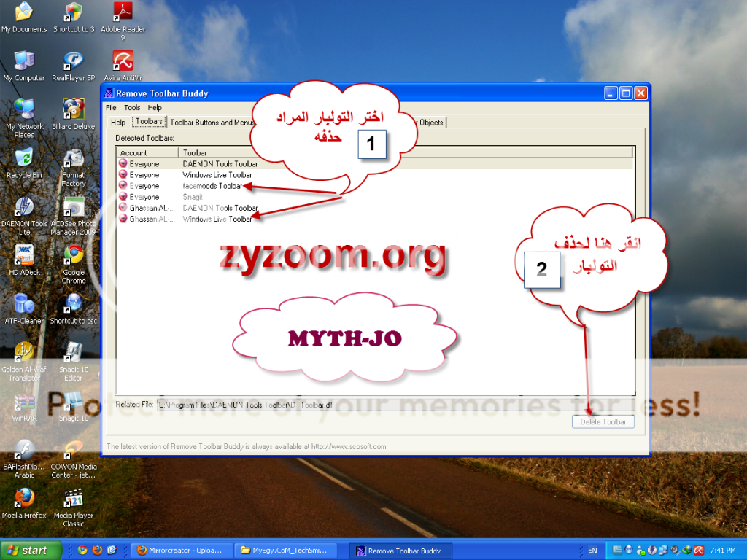Select the Everyone DAEMON Tools Toolbar row
Viewport: 747px width, 560px height.
tap(375, 164)
